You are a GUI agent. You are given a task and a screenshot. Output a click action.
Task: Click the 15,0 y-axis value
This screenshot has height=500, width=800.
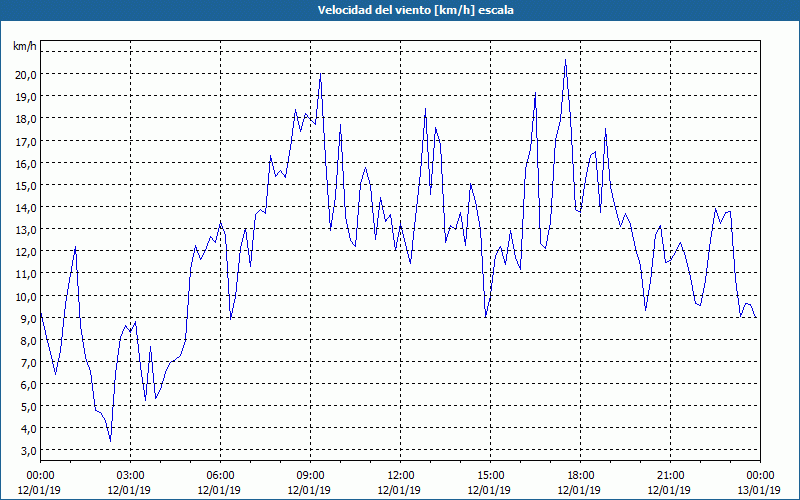(26, 185)
